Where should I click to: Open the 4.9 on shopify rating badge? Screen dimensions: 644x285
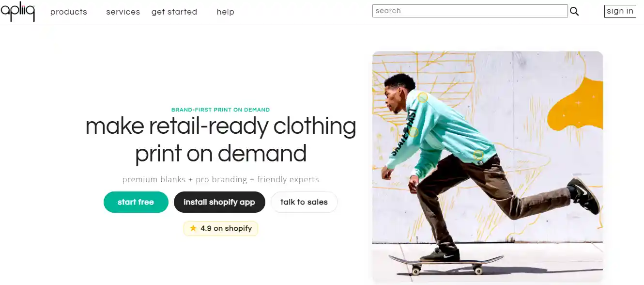[220, 228]
